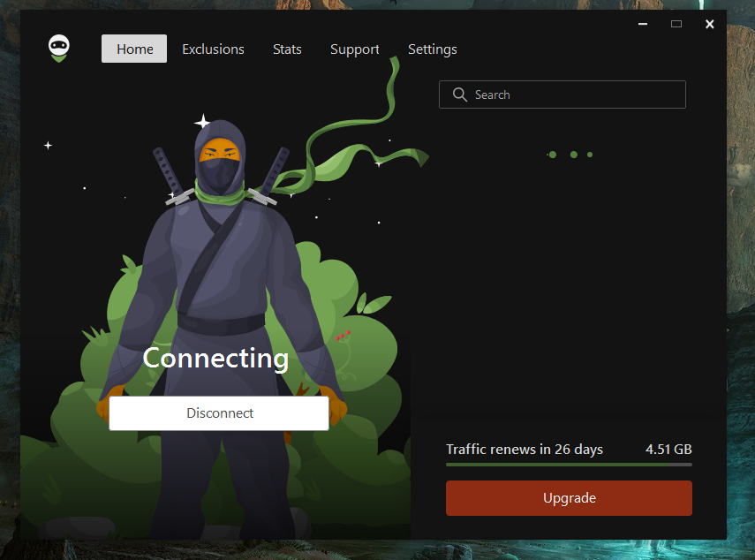Click the Connecting status text

[x=215, y=359]
